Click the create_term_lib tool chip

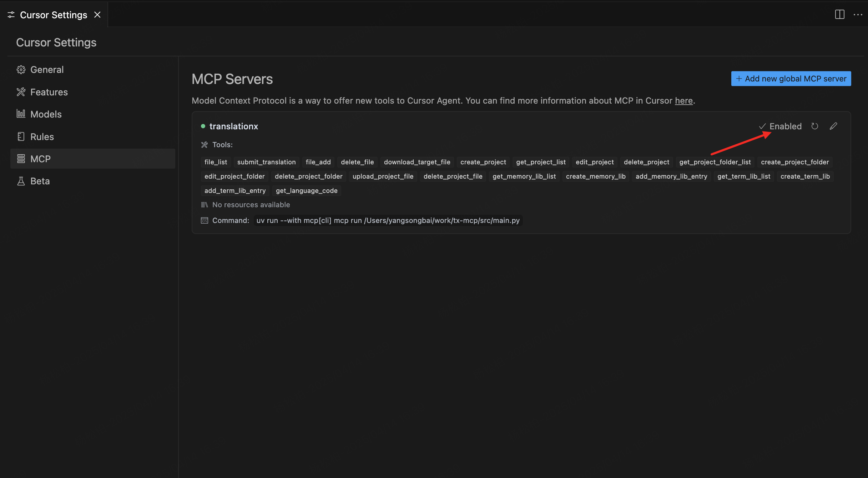(805, 176)
